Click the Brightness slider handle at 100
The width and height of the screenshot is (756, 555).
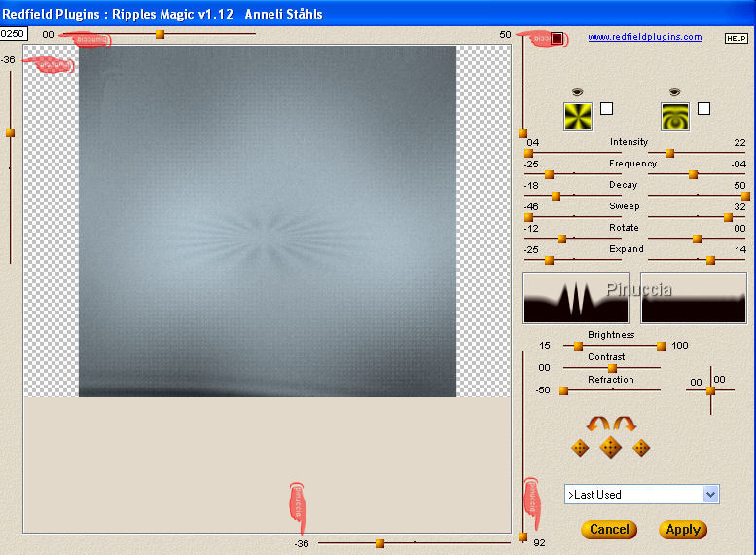(x=661, y=346)
